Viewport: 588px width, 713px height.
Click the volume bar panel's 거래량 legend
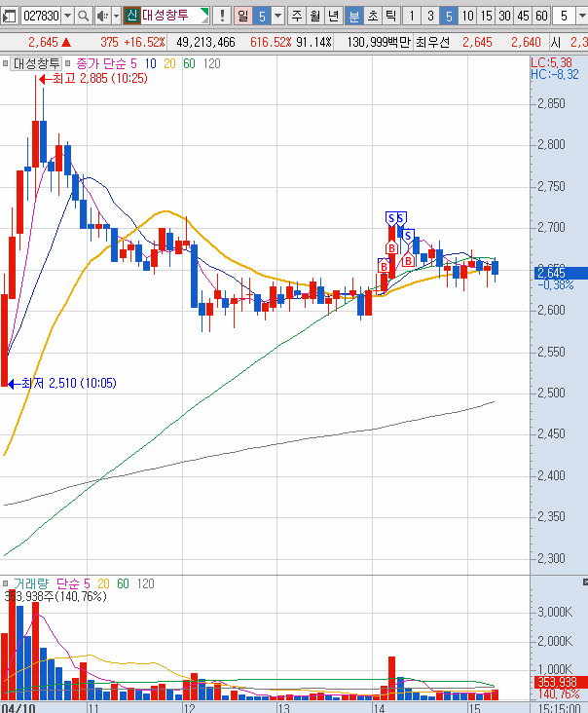point(30,583)
